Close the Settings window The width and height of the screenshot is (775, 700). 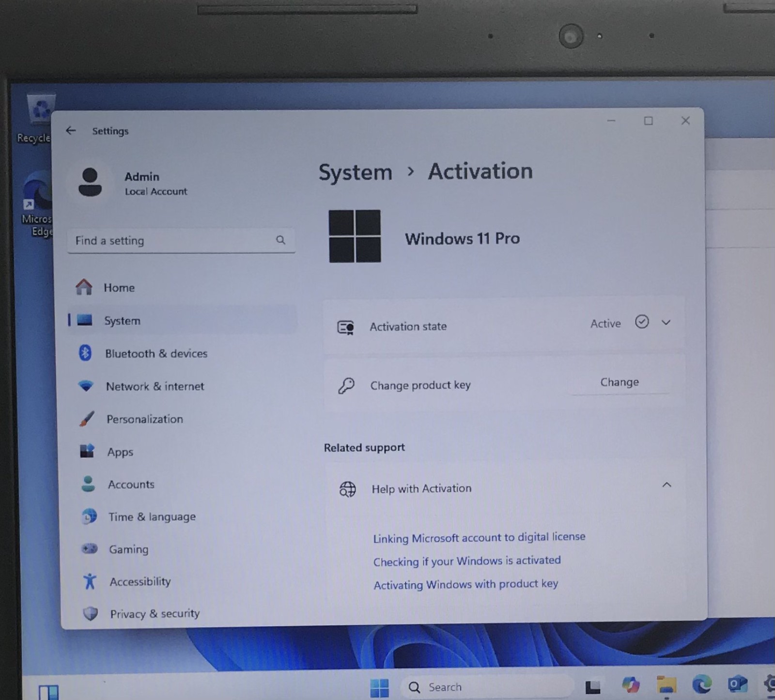pyautogui.click(x=685, y=121)
